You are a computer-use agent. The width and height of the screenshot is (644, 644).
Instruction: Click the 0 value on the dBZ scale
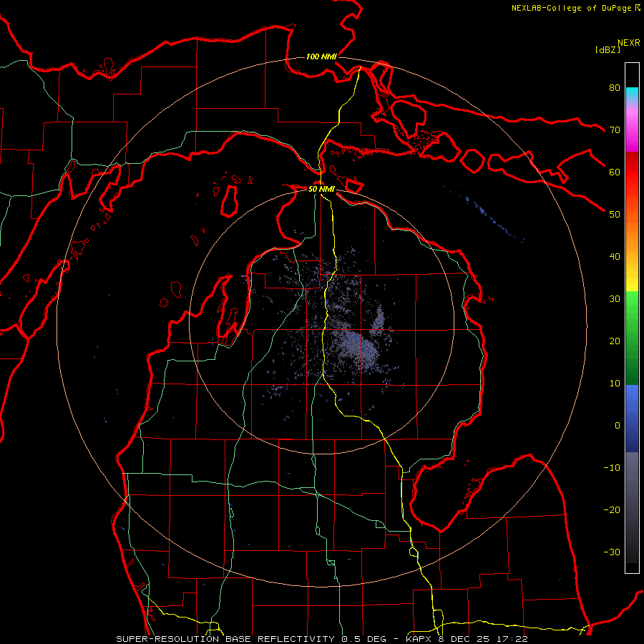[618, 426]
